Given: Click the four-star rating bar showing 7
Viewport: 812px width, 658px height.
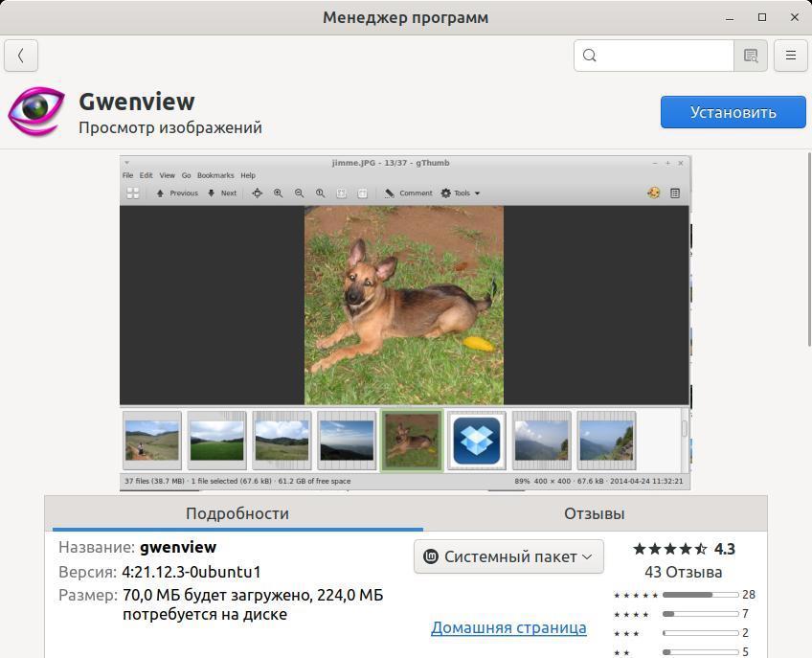Looking at the screenshot, I should point(700,614).
